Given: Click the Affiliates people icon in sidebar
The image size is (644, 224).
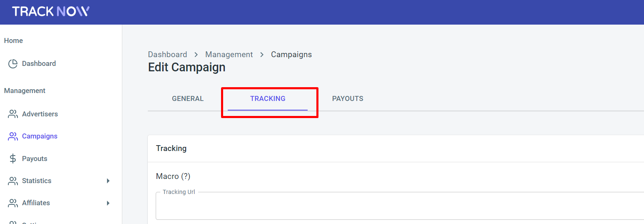Looking at the screenshot, I should tap(13, 203).
